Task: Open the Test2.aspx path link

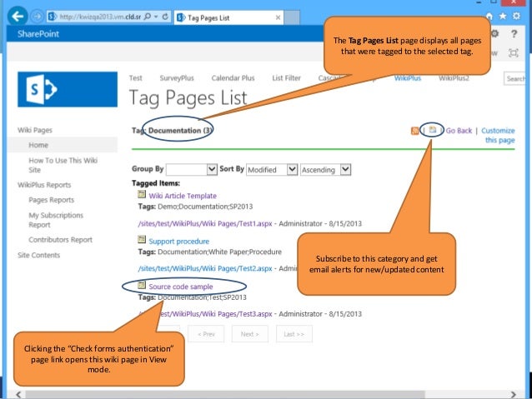Action: 205,268
